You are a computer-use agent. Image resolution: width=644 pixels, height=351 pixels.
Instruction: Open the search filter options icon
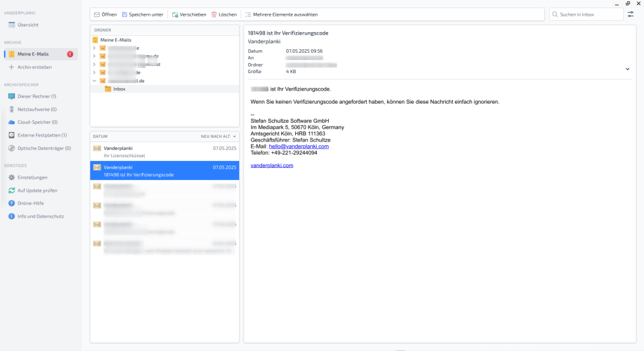pos(631,14)
